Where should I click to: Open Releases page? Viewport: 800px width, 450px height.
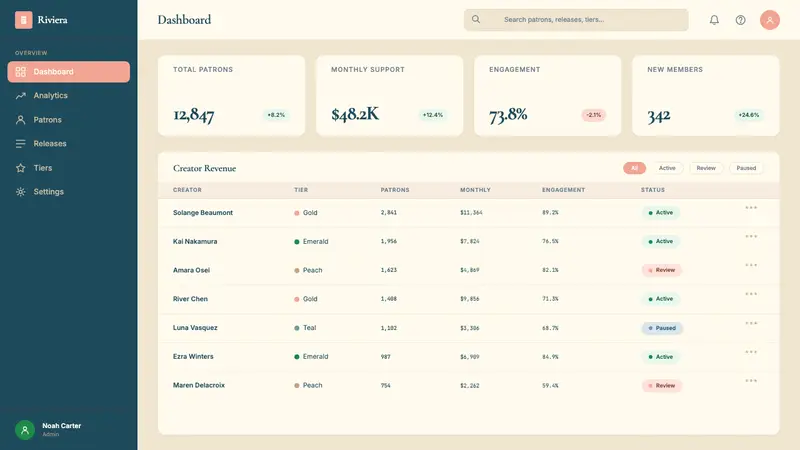(68, 144)
